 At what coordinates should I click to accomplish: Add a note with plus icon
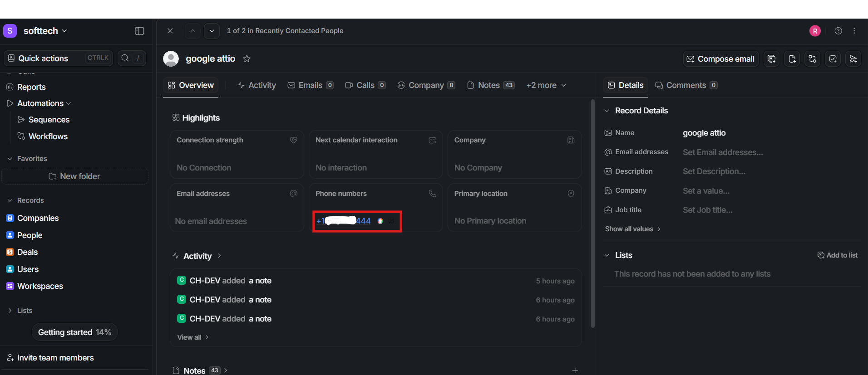point(575,370)
